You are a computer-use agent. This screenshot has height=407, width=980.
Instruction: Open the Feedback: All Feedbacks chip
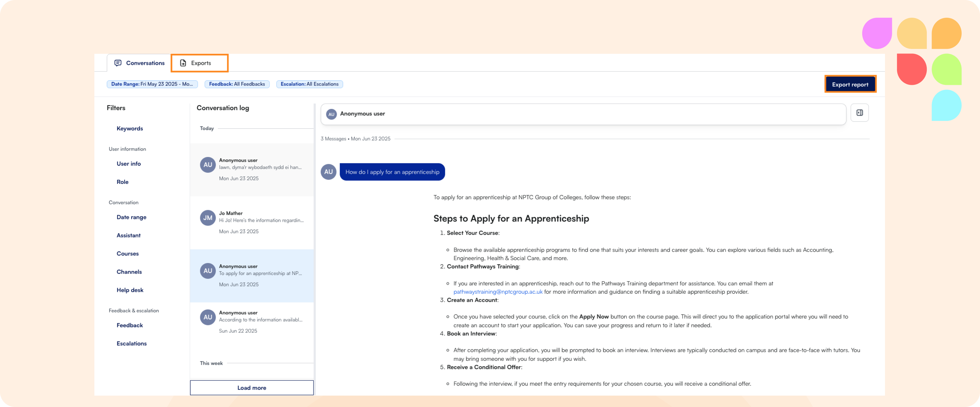click(237, 84)
